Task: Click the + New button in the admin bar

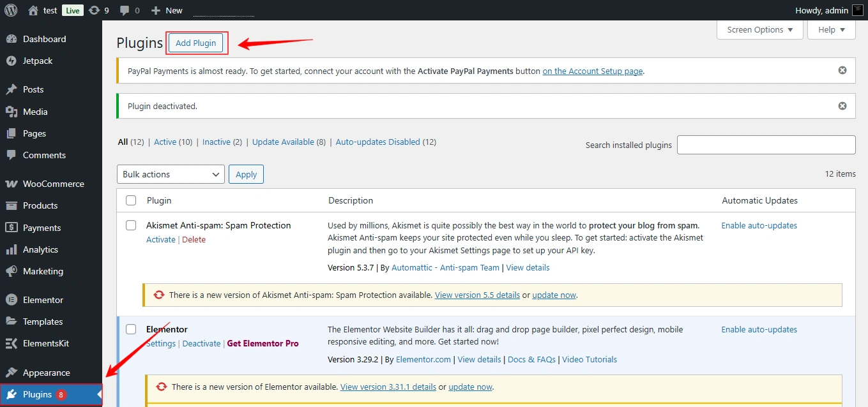Action: point(165,10)
